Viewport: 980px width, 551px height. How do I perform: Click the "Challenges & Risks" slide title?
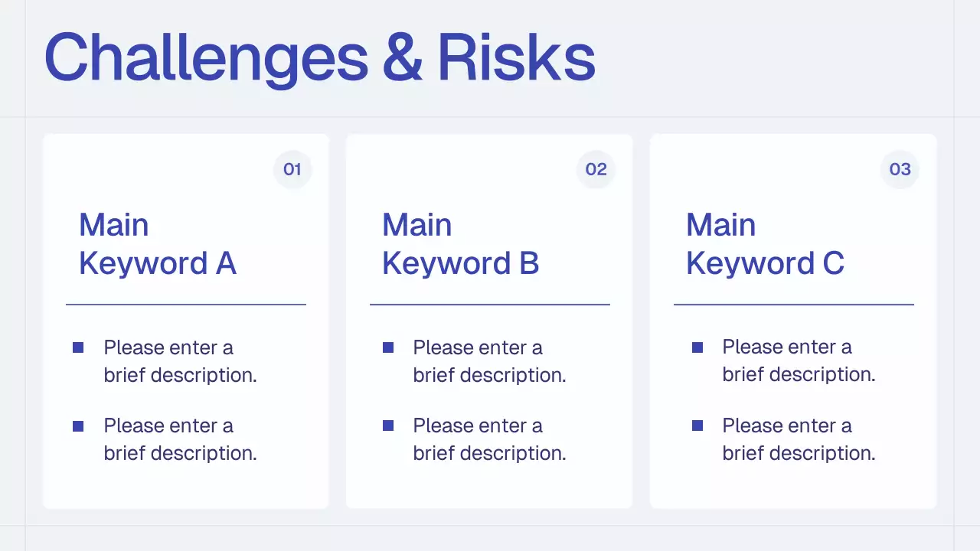click(319, 58)
